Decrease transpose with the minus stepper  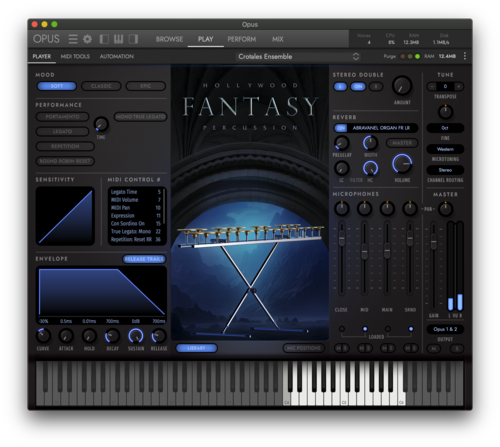tap(432, 87)
